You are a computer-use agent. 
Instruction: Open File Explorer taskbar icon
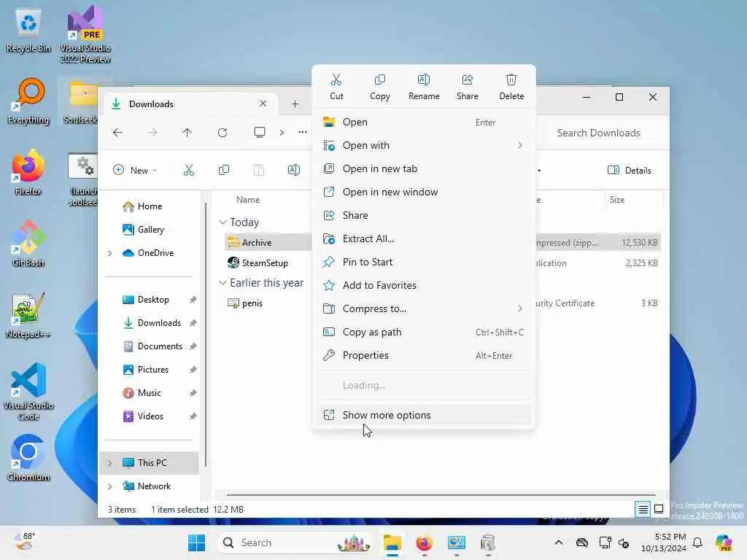[392, 542]
